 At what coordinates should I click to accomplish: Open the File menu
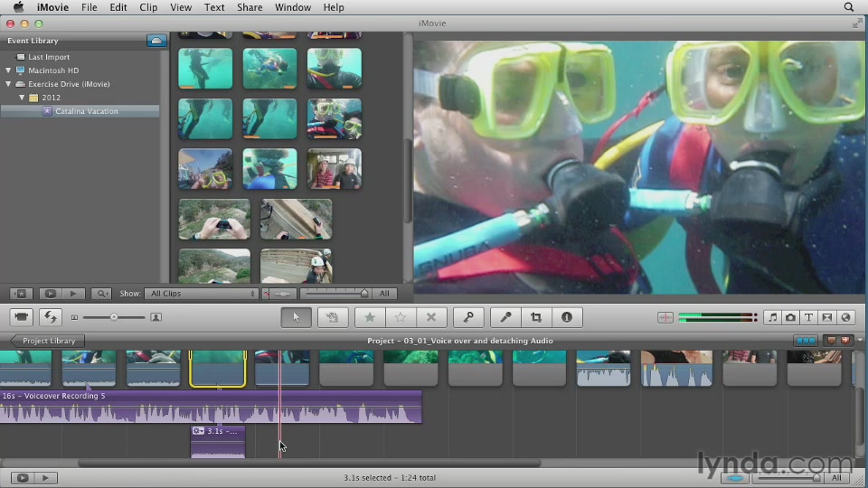(x=90, y=7)
